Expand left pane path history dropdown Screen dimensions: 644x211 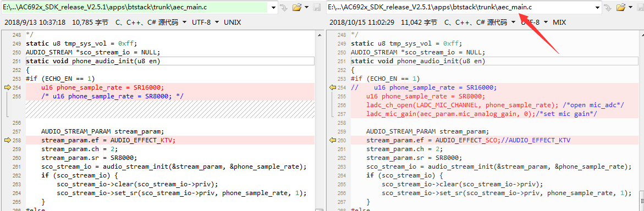(x=273, y=7)
